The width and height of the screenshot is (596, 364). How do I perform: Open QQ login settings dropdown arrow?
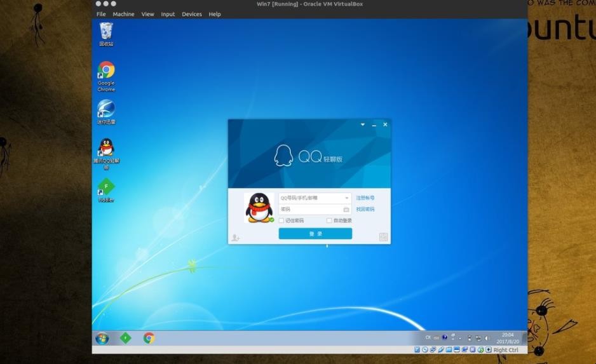point(363,125)
